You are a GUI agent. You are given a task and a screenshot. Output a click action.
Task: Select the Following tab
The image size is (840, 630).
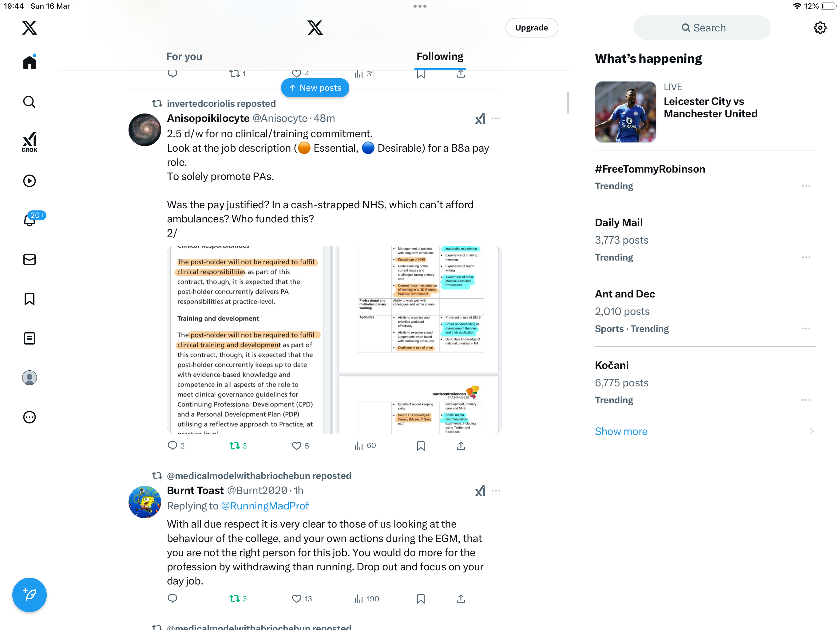[x=440, y=57]
